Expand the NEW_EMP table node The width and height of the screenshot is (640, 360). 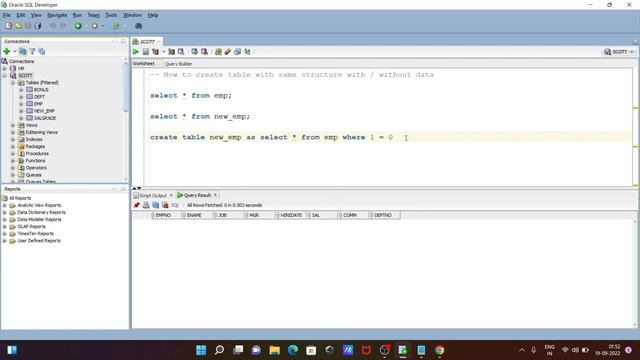coord(21,111)
